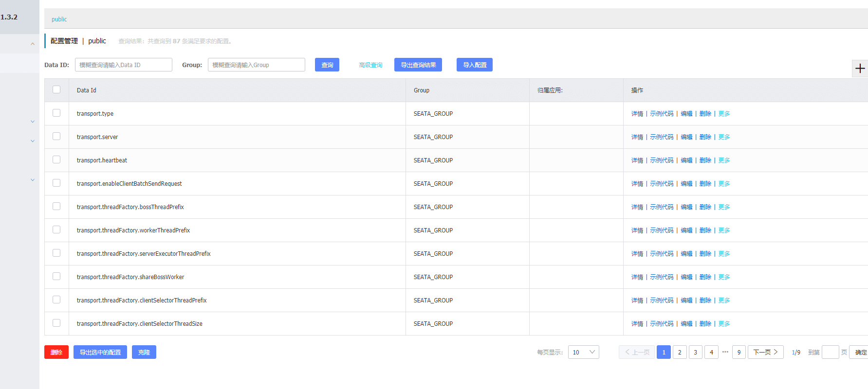Image resolution: width=868 pixels, height=389 pixels.
Task: Open 高级查询 advanced query link
Action: coord(370,65)
